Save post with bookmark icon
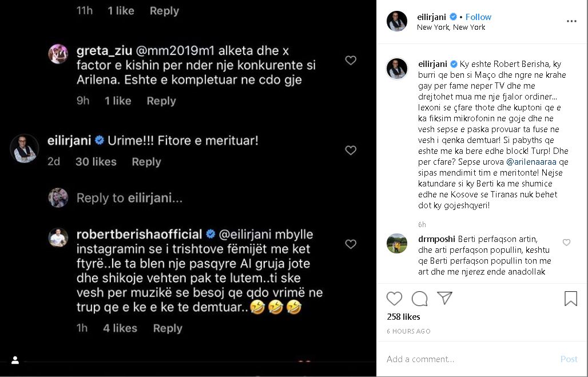 pos(571,299)
